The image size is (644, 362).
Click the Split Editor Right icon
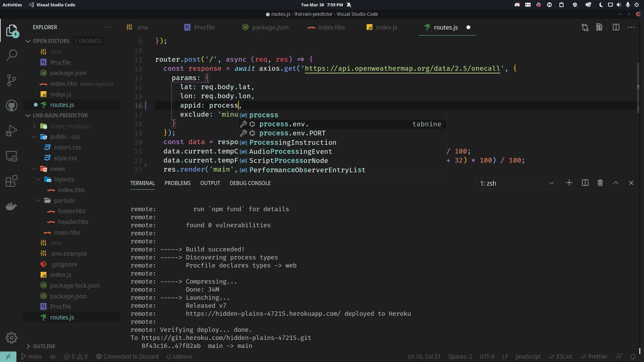[616, 27]
